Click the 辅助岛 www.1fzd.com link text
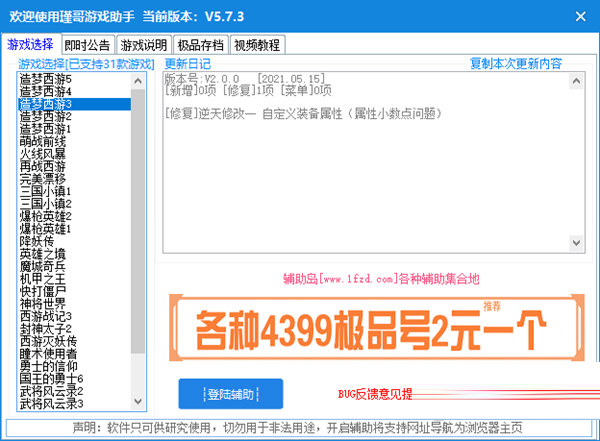The height and width of the screenshot is (441, 600). pyautogui.click(x=381, y=278)
